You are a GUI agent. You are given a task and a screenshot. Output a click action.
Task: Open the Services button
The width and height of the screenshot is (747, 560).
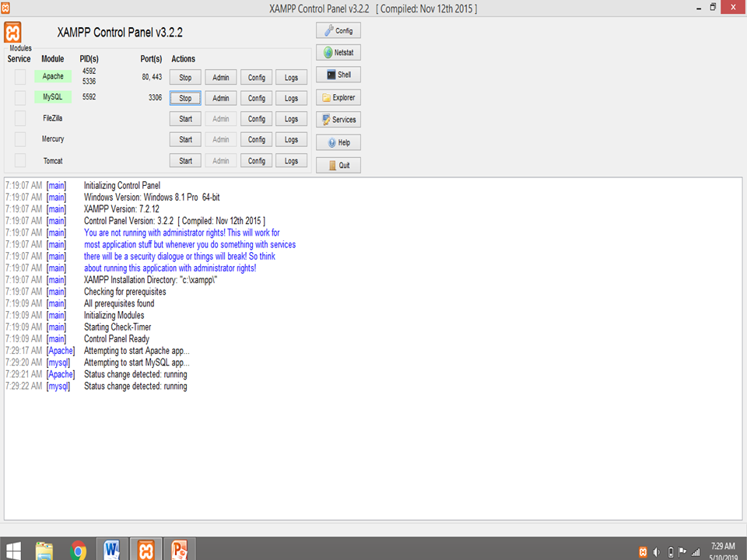[x=338, y=120]
